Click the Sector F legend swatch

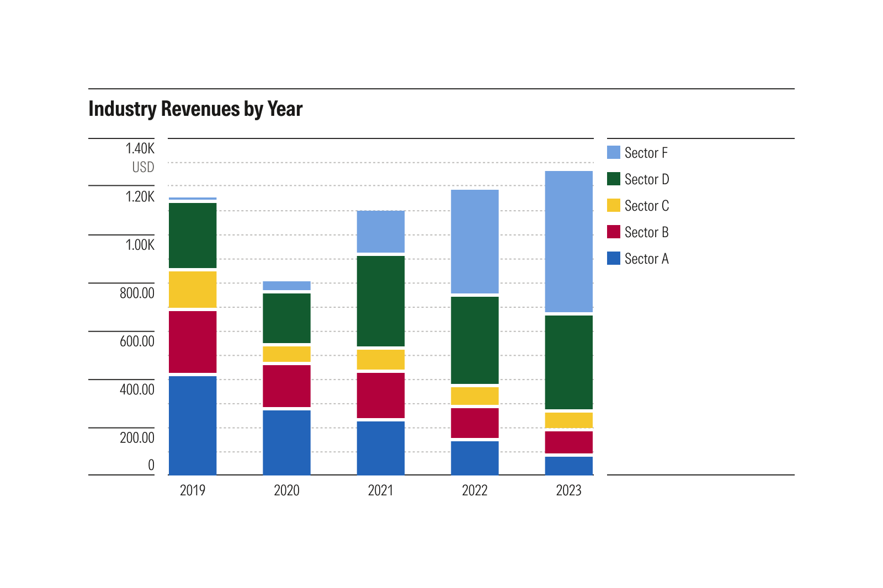click(x=614, y=153)
